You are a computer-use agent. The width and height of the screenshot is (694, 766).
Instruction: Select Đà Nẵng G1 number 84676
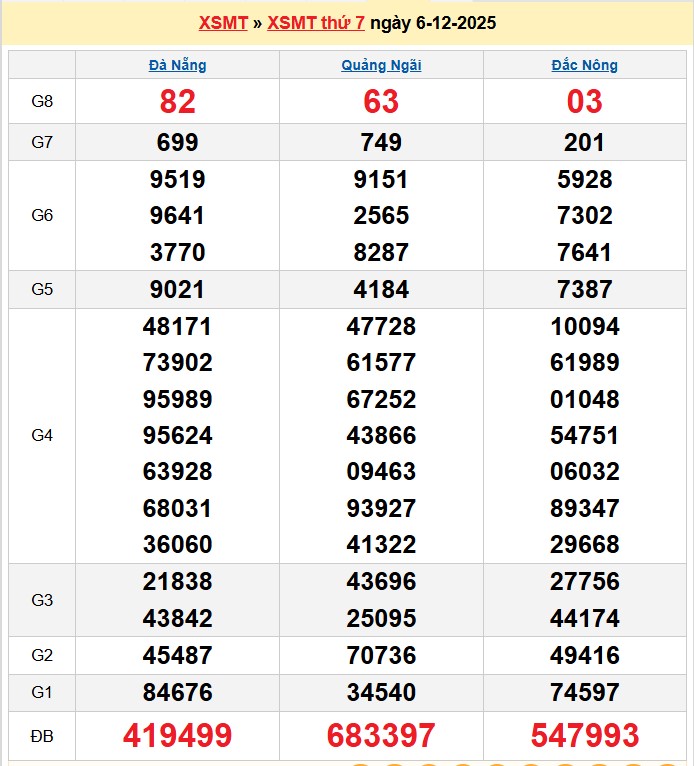click(177, 692)
